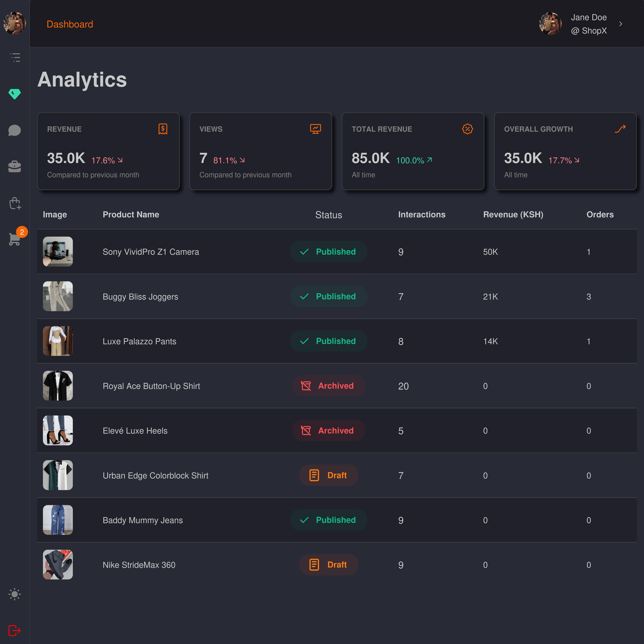Click the green price tag icon

click(x=15, y=94)
